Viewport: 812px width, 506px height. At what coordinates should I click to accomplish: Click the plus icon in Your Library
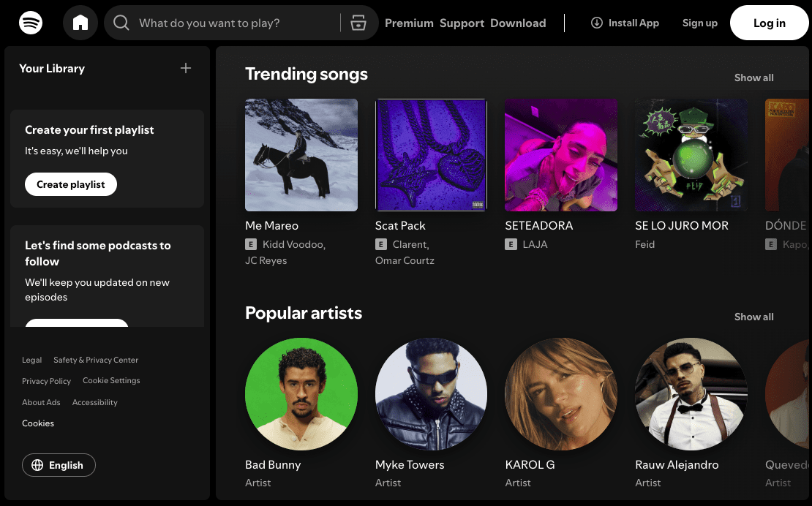[x=185, y=68]
